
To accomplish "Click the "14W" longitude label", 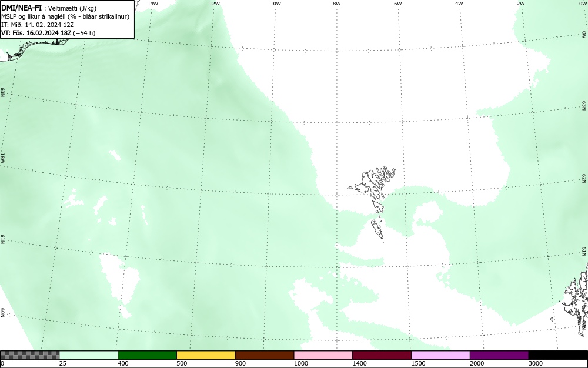I will 153,4.
